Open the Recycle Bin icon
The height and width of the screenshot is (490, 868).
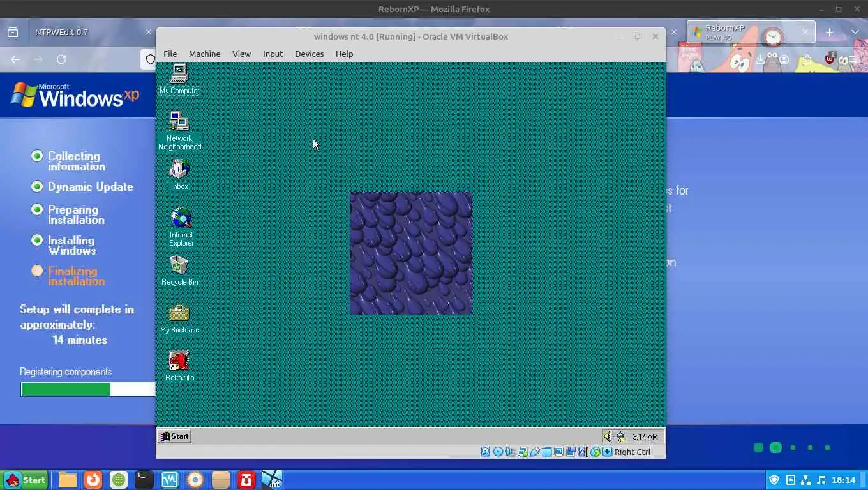click(x=179, y=271)
